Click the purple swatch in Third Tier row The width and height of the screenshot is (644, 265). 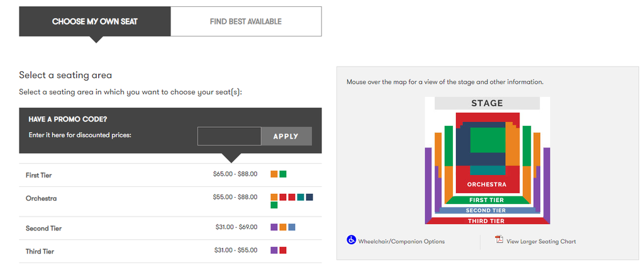pos(274,251)
